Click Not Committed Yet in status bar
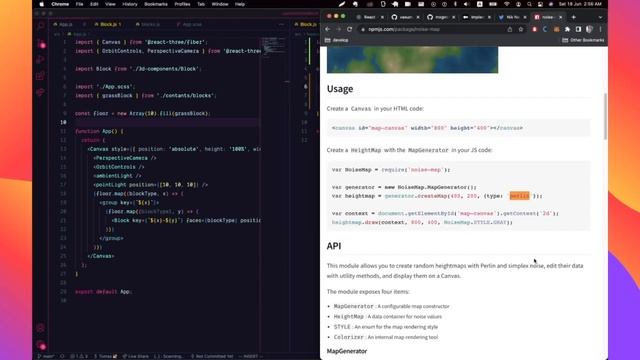The height and width of the screenshot is (360, 640). [211, 356]
